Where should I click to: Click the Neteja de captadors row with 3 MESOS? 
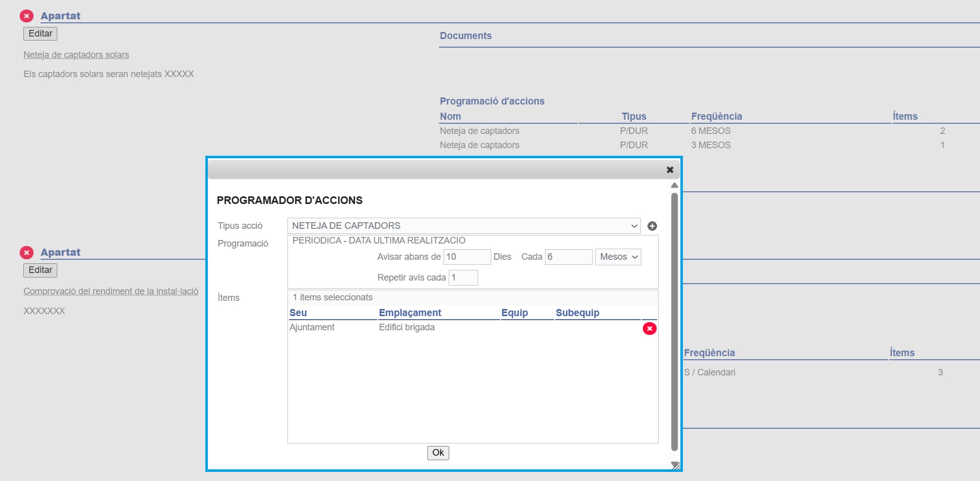click(x=709, y=145)
